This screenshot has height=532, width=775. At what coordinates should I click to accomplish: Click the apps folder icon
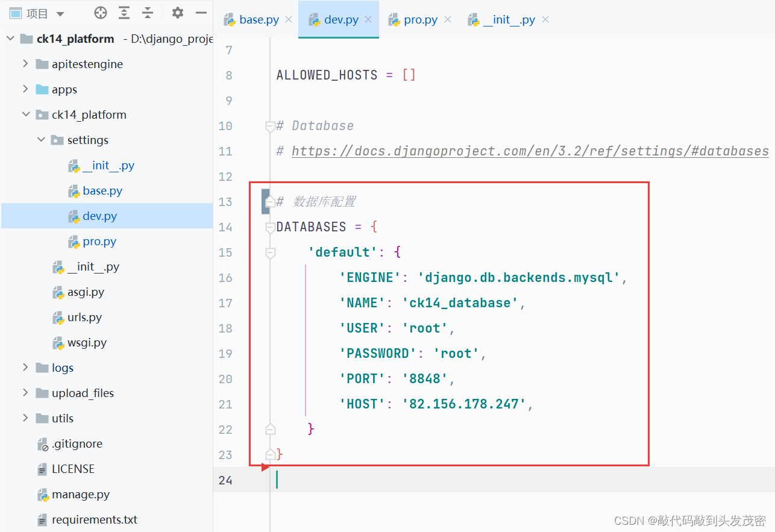(42, 89)
